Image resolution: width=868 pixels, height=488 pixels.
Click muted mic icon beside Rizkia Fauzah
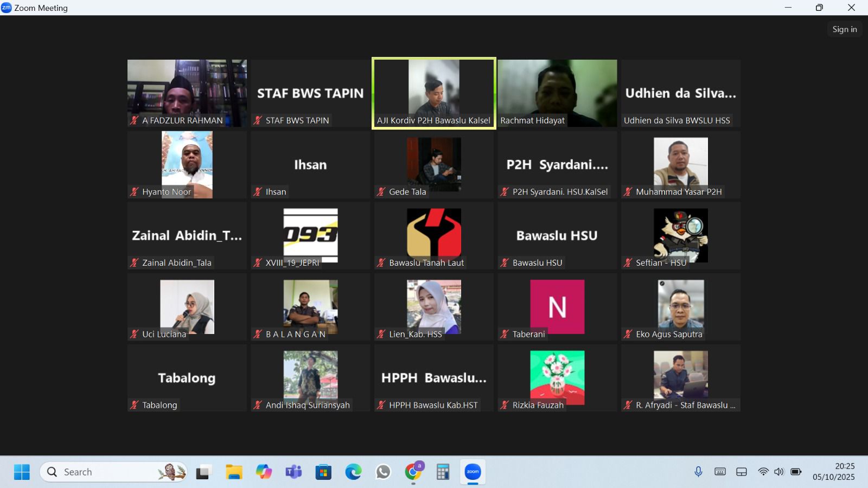[x=505, y=405]
